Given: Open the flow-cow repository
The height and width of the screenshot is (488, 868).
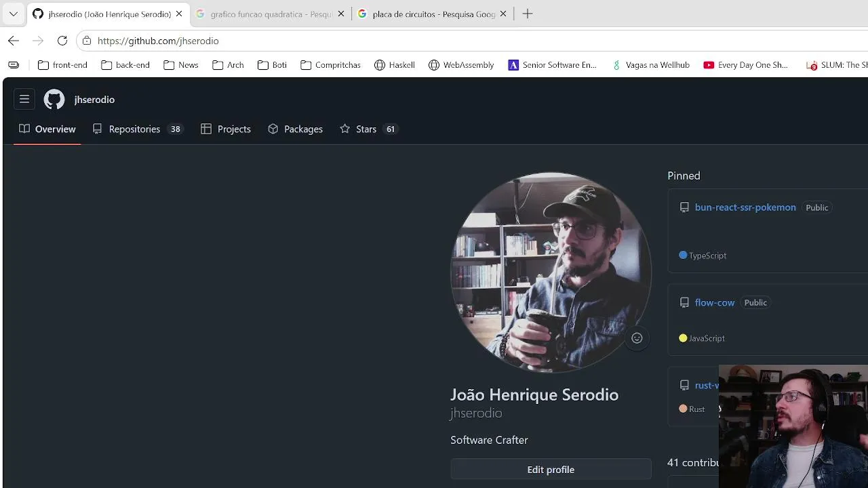Looking at the screenshot, I should click(715, 302).
